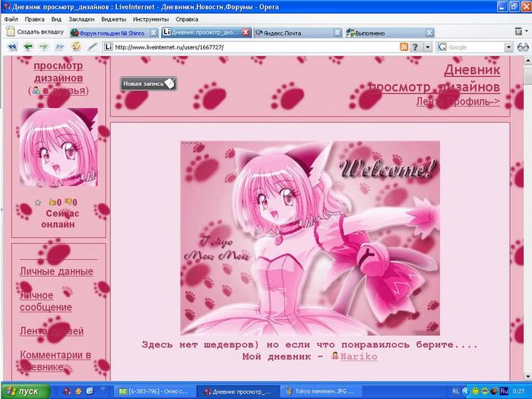Screen dimensions: 532x399
Task: Close the Форум гильдии Nii Shinro tab
Action: point(154,33)
